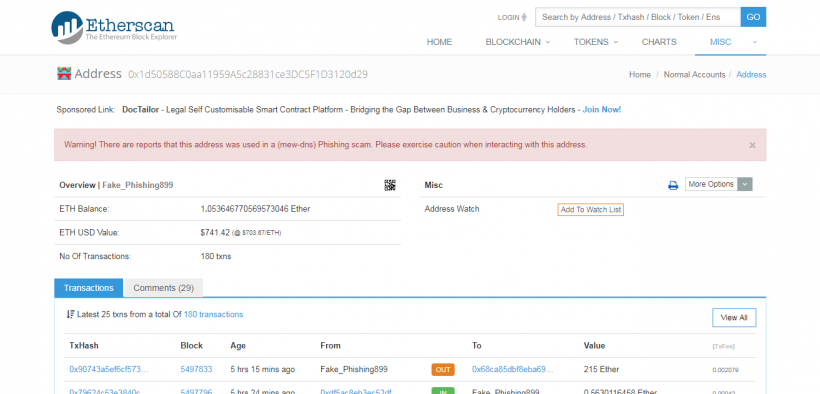Open the 180 transactions link
This screenshot has height=394, width=820.
(213, 314)
